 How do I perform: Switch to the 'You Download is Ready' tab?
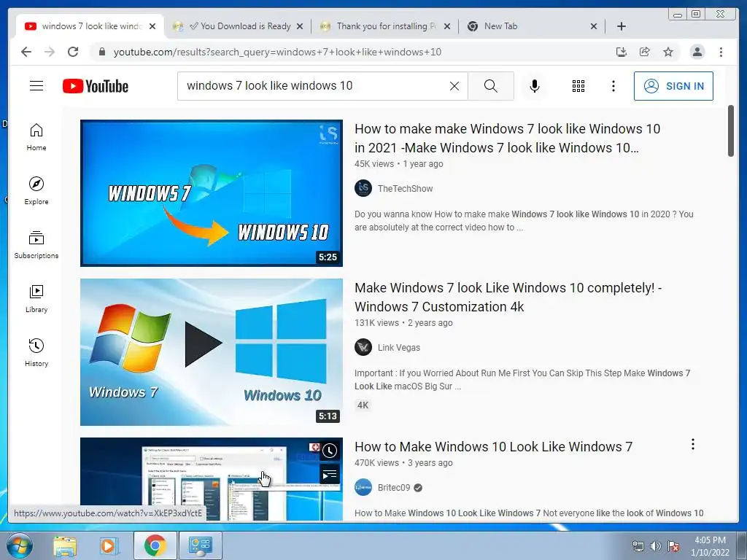(237, 26)
